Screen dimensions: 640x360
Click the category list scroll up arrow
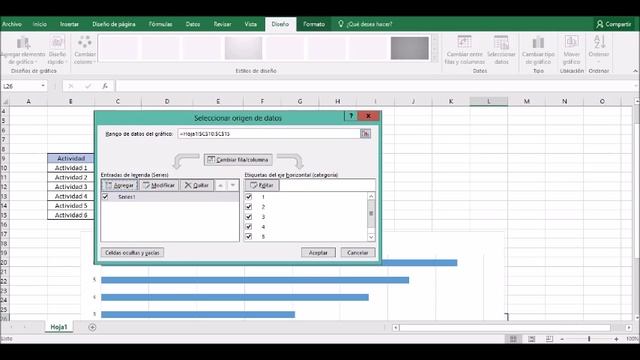[x=371, y=196]
